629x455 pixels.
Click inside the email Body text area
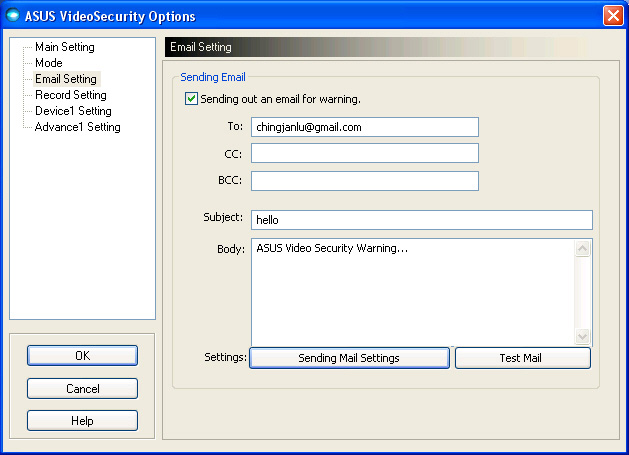click(x=413, y=292)
